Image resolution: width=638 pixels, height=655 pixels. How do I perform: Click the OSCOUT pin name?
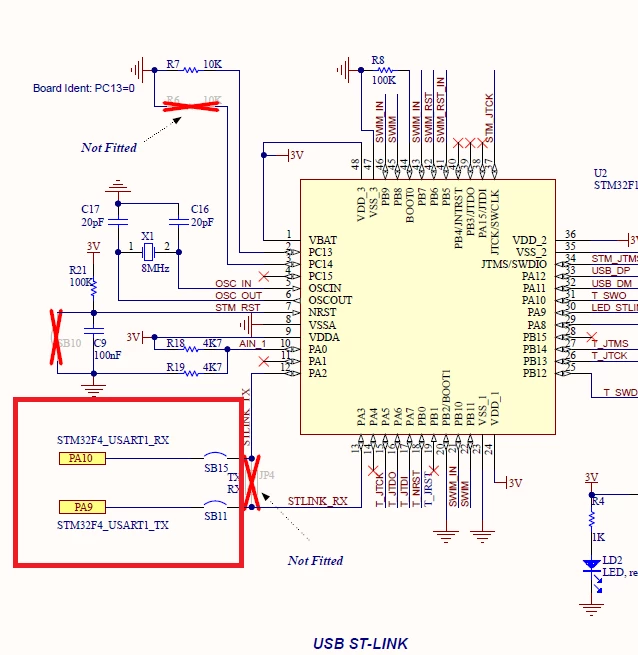tap(330, 300)
